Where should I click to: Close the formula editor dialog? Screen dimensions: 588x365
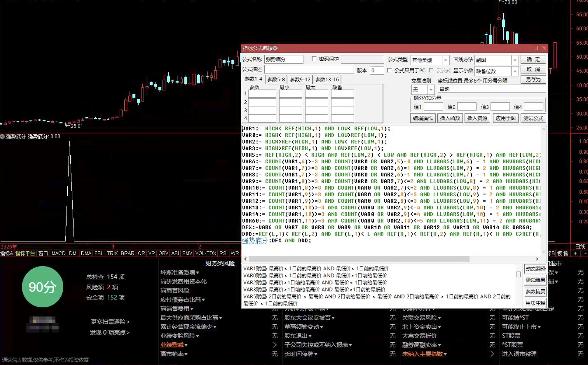pyautogui.click(x=544, y=48)
